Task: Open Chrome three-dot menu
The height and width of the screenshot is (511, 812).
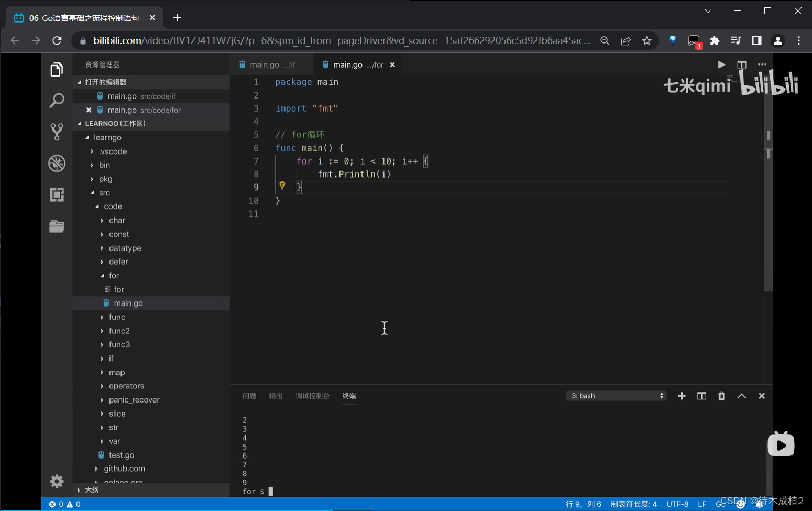Action: tap(799, 40)
